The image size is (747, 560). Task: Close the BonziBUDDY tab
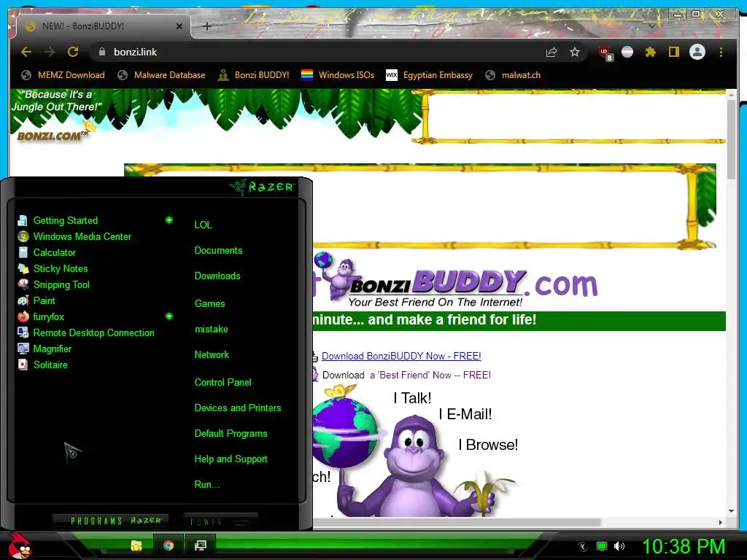click(x=179, y=26)
